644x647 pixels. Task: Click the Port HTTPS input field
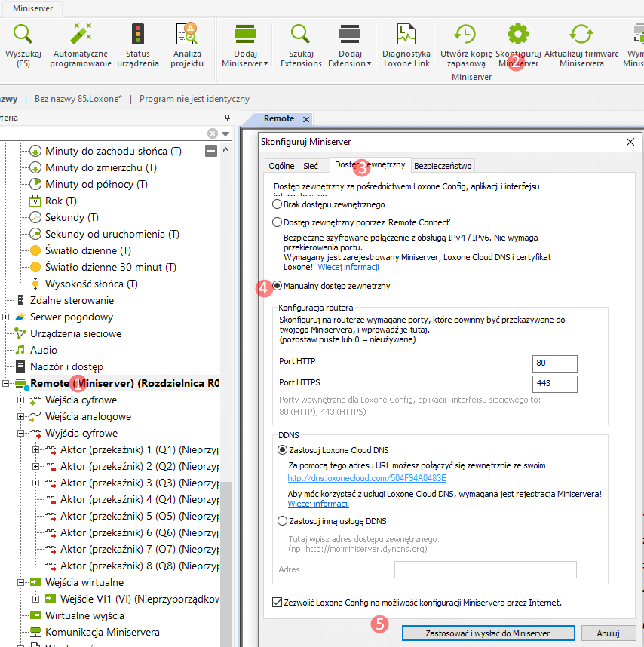554,384
